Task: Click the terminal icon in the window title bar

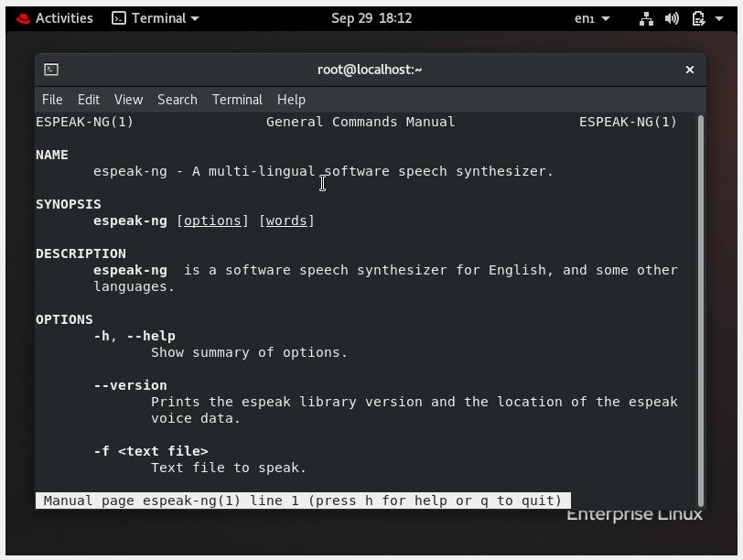Action: pos(51,69)
